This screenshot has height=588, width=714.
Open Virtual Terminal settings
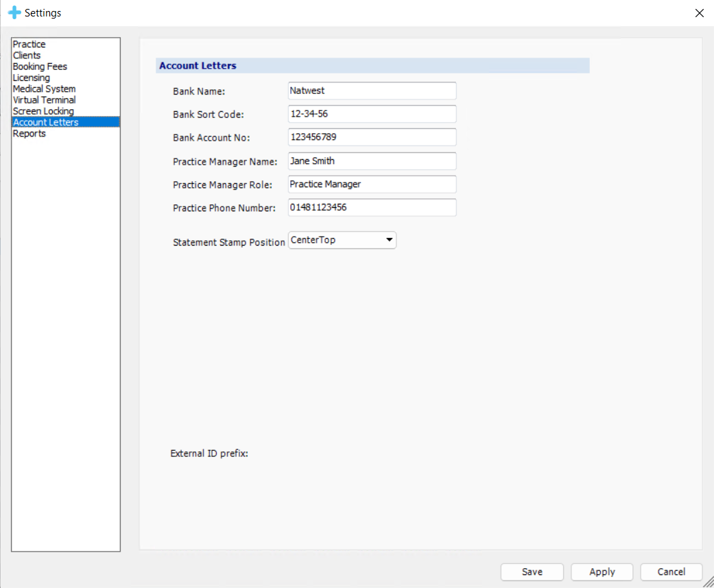tap(44, 100)
